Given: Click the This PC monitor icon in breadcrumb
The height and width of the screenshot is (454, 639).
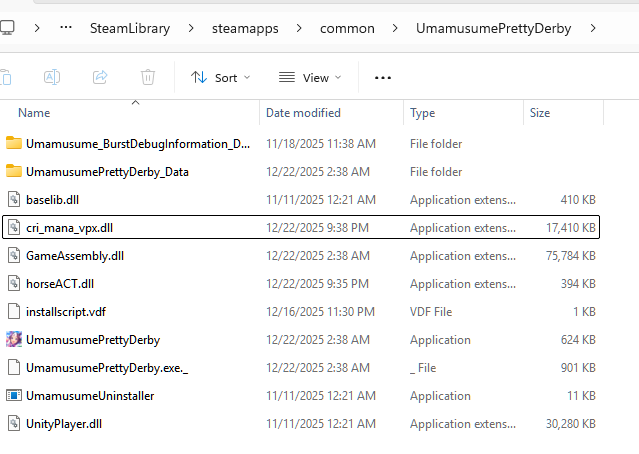Looking at the screenshot, I should click(7, 28).
